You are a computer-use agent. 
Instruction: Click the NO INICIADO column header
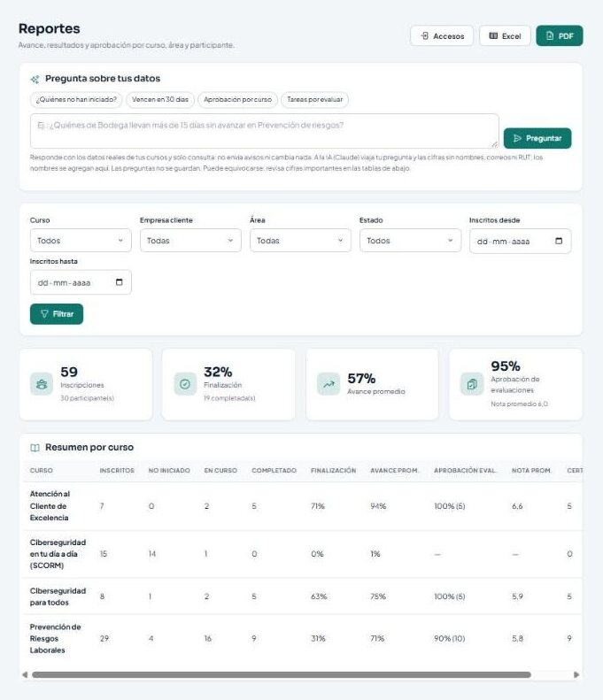coord(169,471)
